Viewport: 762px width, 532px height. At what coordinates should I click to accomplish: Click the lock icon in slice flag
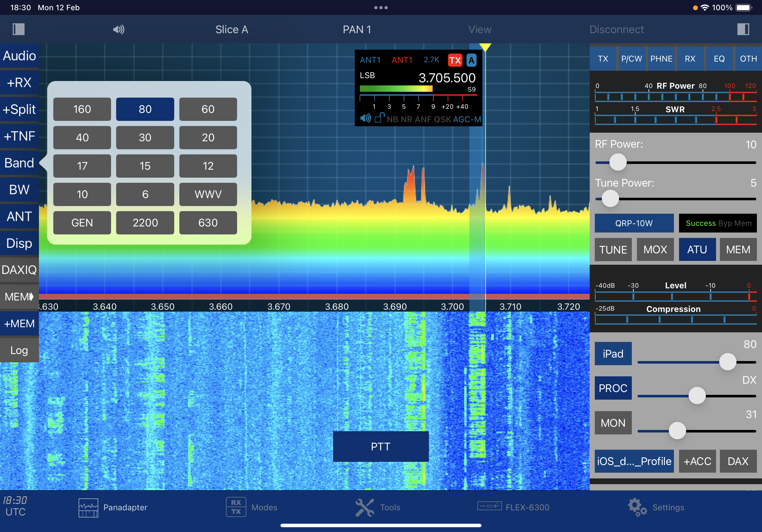pos(379,118)
